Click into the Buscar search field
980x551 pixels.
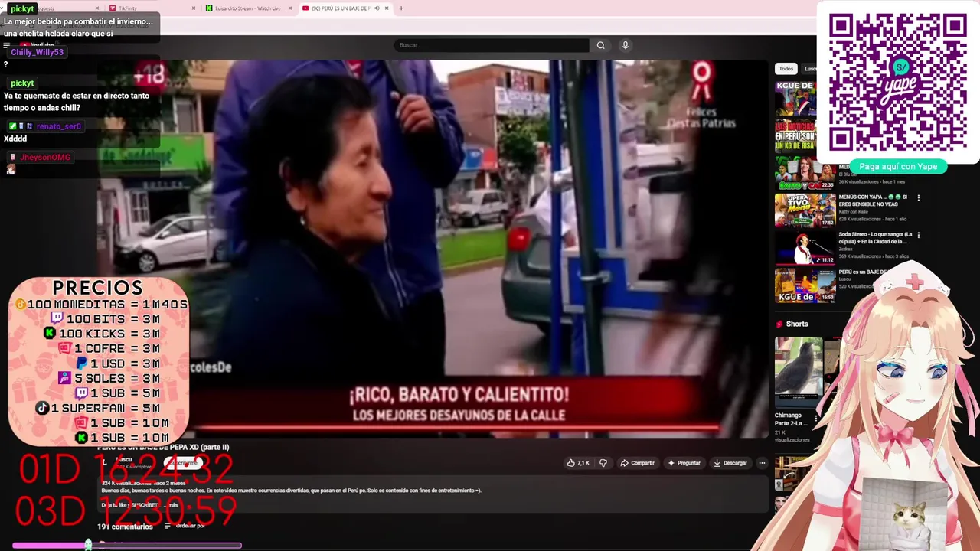492,45
